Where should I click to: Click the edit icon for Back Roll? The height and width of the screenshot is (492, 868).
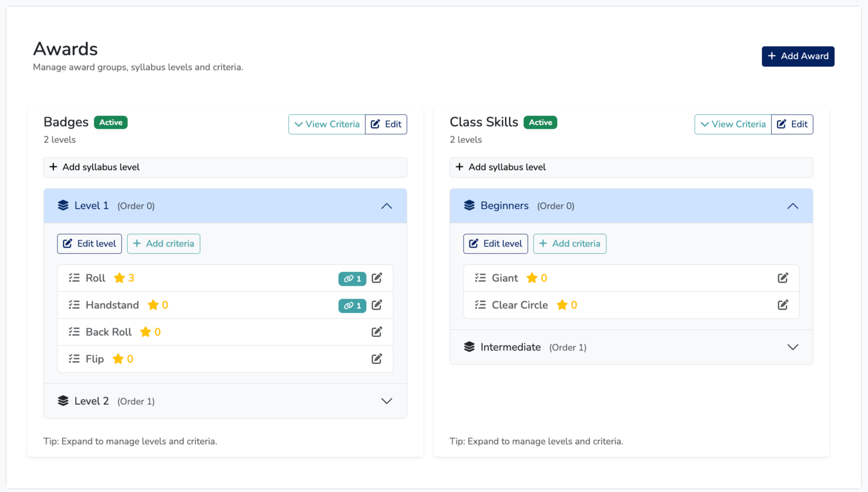pyautogui.click(x=376, y=332)
